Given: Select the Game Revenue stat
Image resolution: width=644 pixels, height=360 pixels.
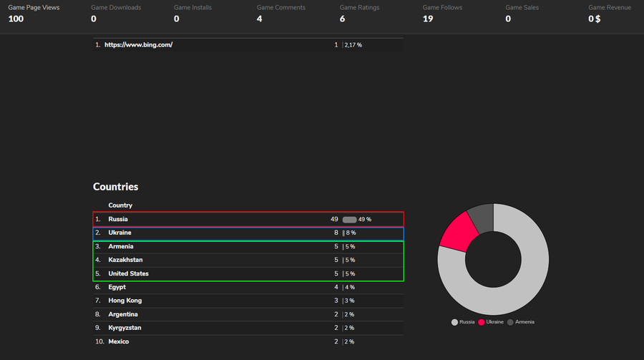Looking at the screenshot, I should (x=610, y=13).
